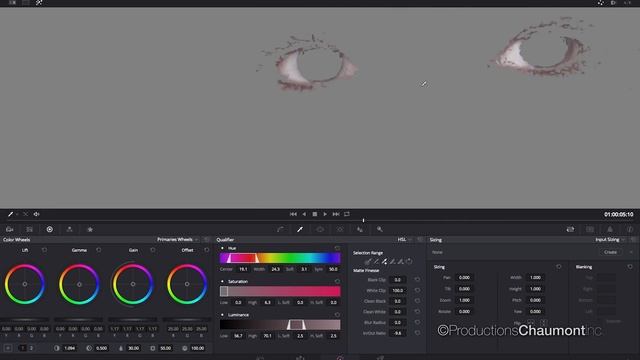
Task: Edit the Hue Width value field
Action: [276, 269]
